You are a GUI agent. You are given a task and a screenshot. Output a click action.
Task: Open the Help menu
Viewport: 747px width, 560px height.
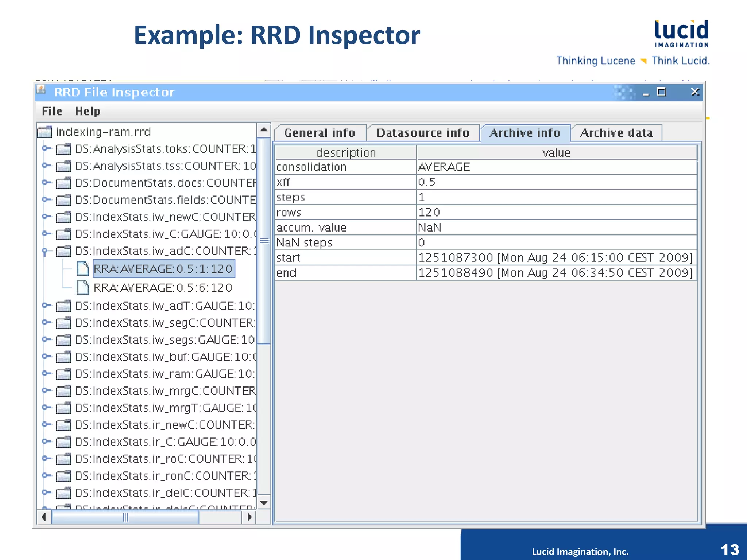(88, 111)
